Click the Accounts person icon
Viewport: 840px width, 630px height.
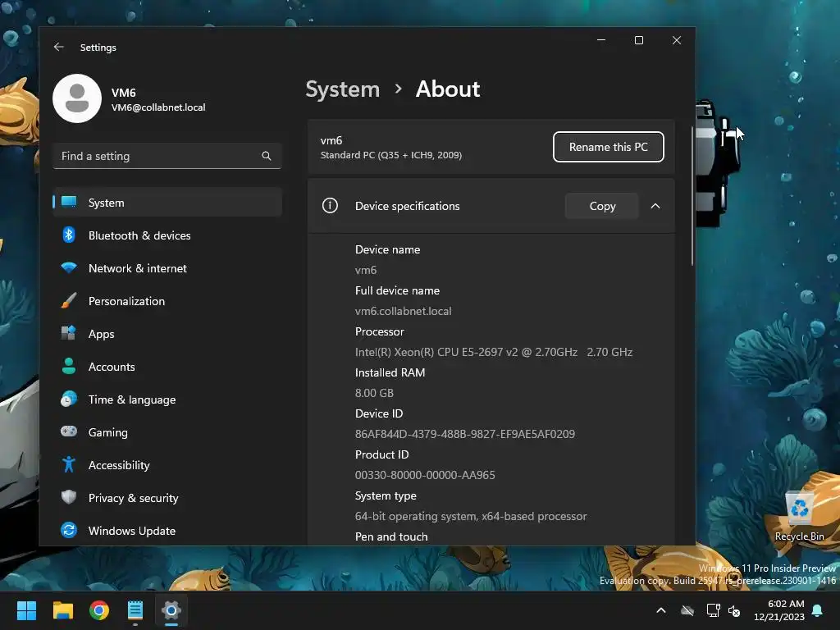click(x=69, y=366)
